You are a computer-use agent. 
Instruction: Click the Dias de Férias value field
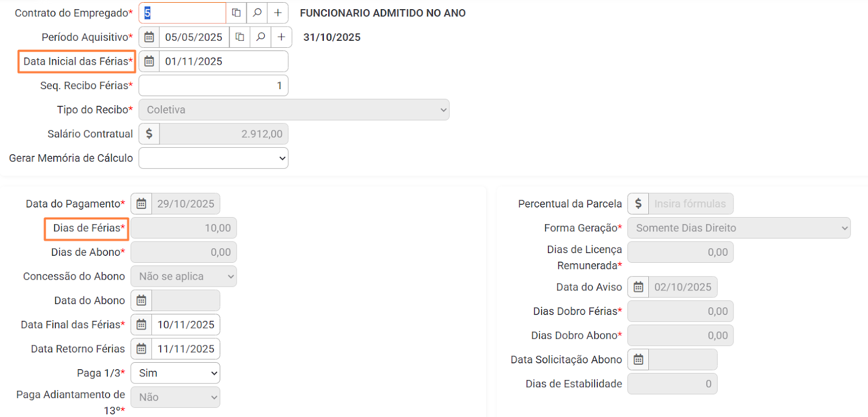(183, 228)
